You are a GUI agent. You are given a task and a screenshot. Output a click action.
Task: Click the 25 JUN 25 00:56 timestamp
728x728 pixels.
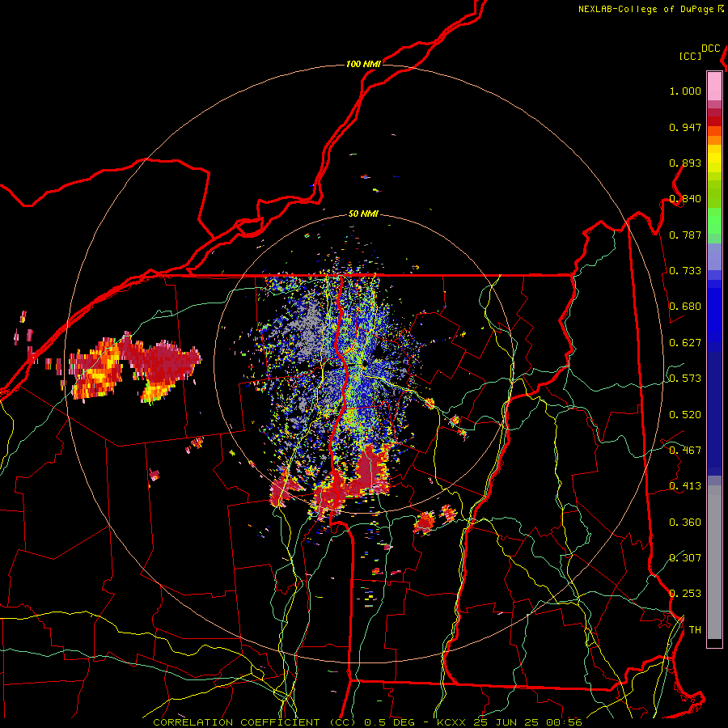click(x=528, y=722)
